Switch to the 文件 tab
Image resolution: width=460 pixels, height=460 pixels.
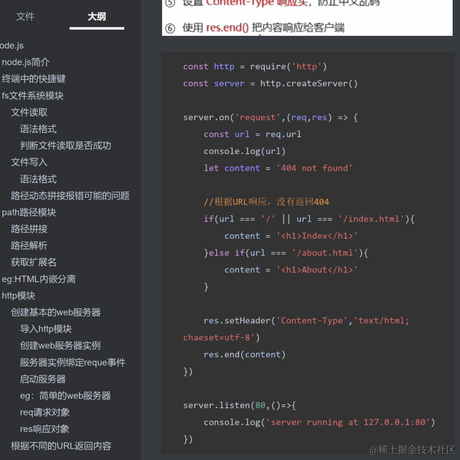click(25, 16)
